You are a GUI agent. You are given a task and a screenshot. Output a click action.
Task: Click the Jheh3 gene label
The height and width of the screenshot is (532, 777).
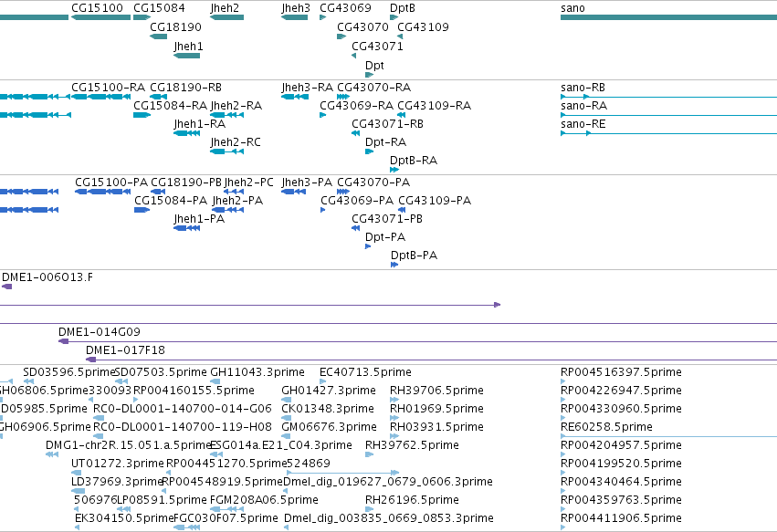tap(296, 8)
